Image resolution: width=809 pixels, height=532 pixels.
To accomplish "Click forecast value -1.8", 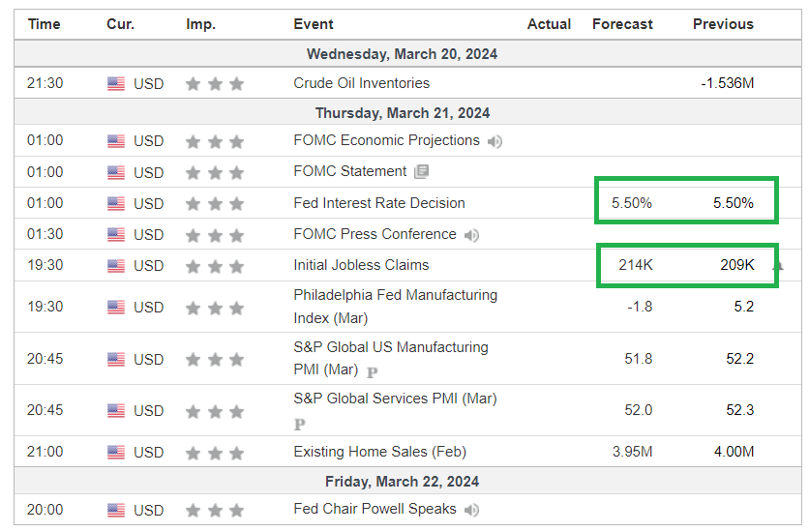I will [640, 307].
